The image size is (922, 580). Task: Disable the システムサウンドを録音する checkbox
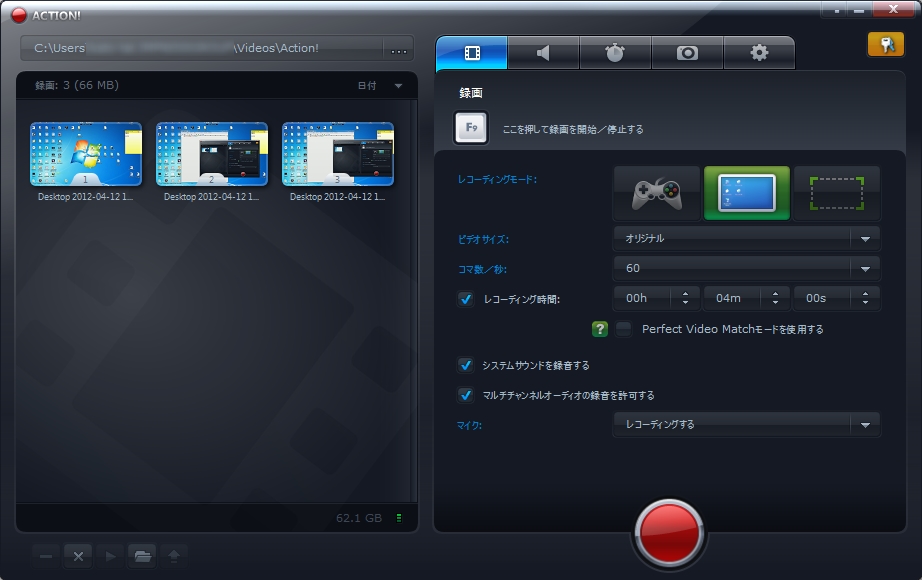pos(466,366)
